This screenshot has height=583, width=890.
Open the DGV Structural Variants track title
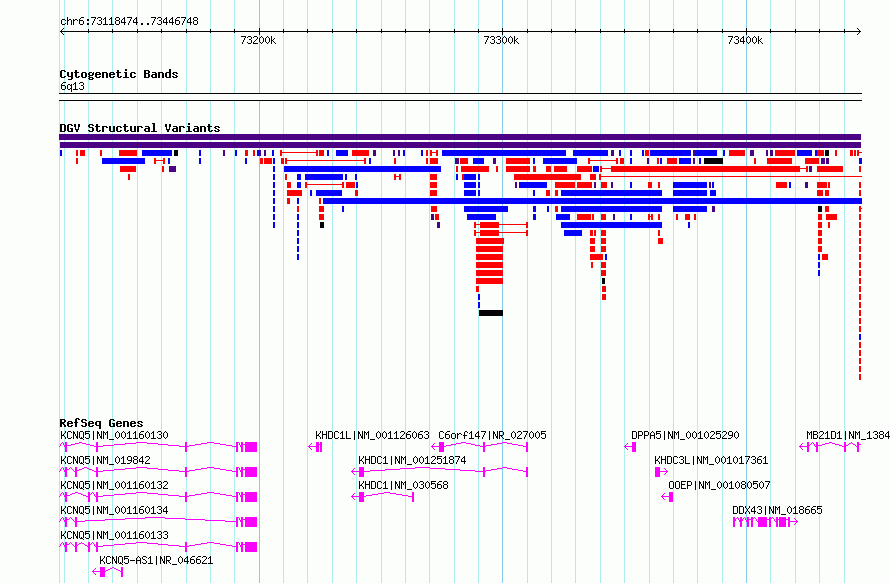[140, 128]
